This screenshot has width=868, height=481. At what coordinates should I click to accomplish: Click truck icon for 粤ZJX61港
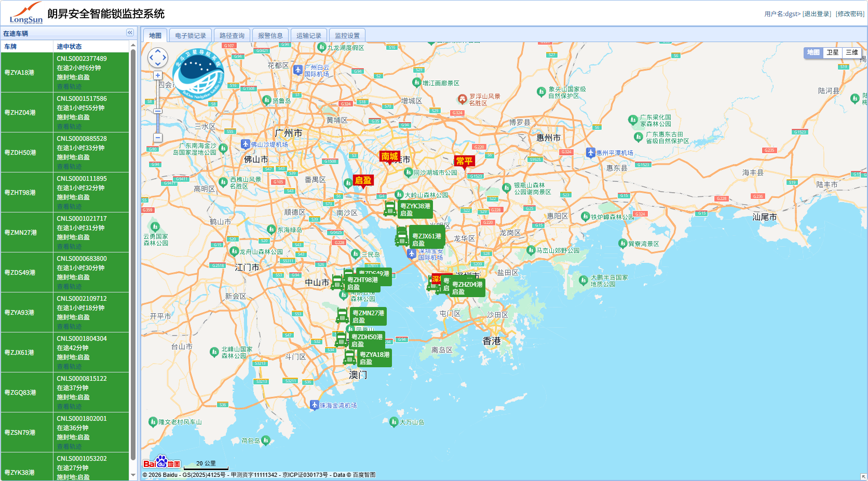[401, 237]
